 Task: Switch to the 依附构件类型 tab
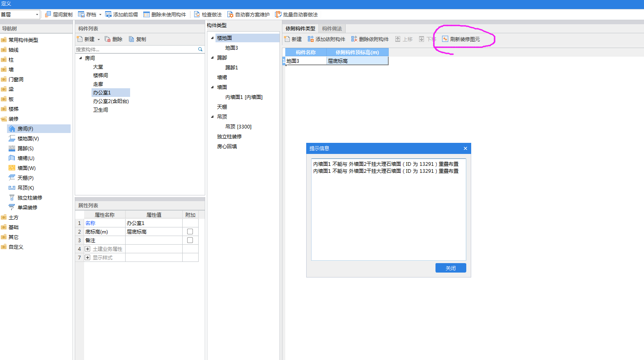click(300, 28)
